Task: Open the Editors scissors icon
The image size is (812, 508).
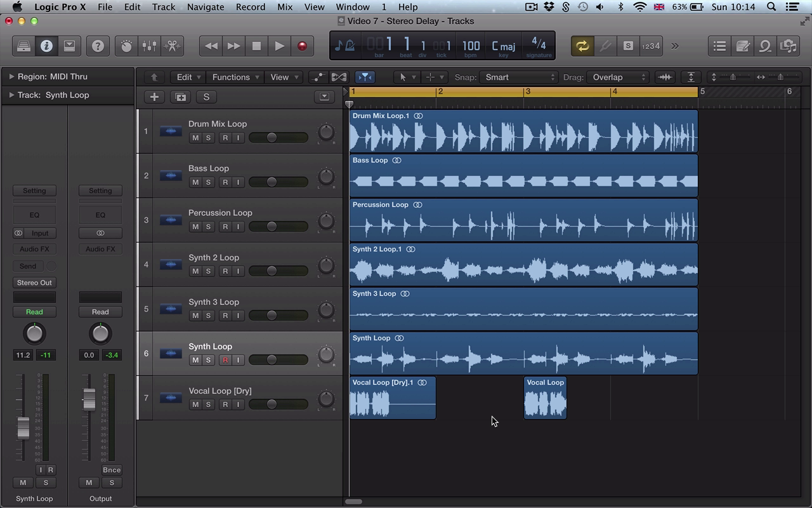Action: (172, 46)
